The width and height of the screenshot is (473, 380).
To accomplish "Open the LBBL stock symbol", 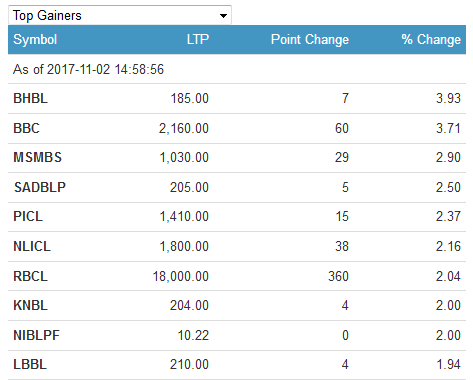I will point(30,364).
